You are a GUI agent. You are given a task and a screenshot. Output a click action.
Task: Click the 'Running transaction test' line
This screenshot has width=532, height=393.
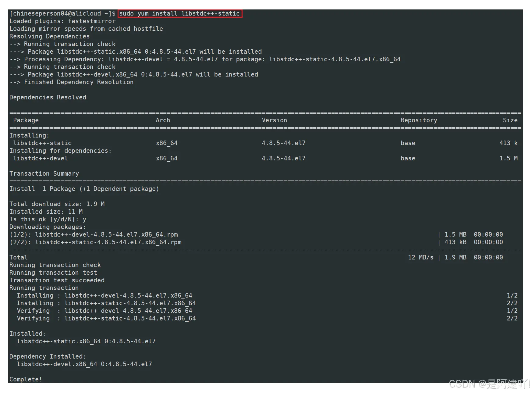53,273
